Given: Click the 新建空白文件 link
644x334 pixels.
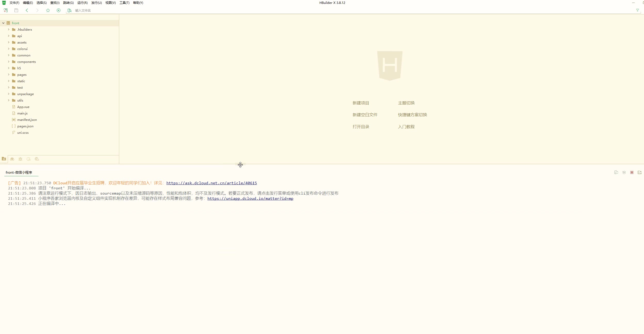Looking at the screenshot, I should (x=365, y=115).
